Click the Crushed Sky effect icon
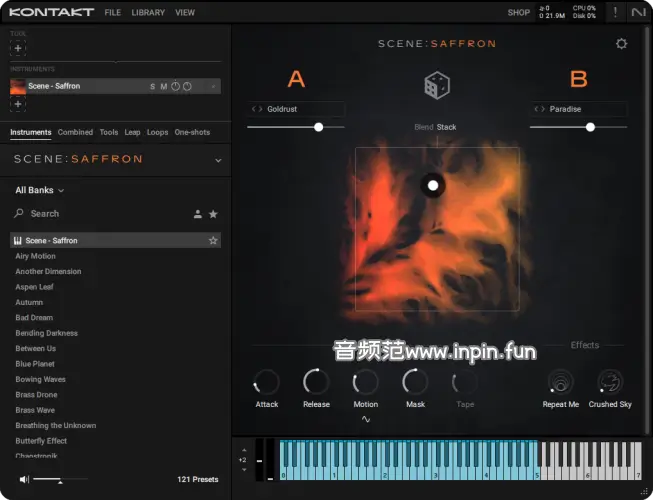653x500 pixels. [x=610, y=381]
